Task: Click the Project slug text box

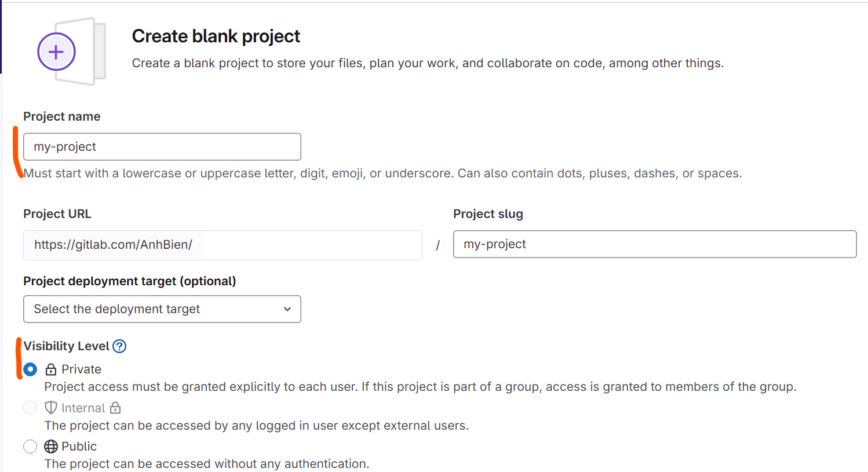Action: coord(654,244)
